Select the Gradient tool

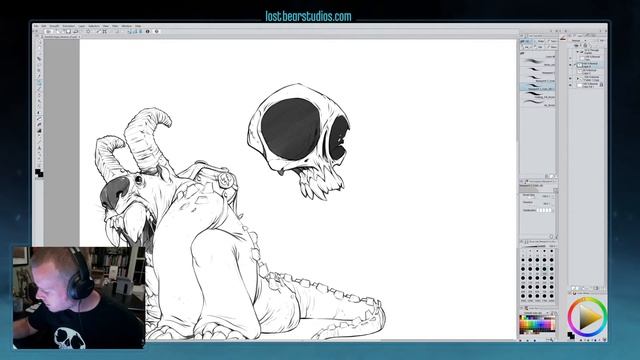click(x=39, y=131)
